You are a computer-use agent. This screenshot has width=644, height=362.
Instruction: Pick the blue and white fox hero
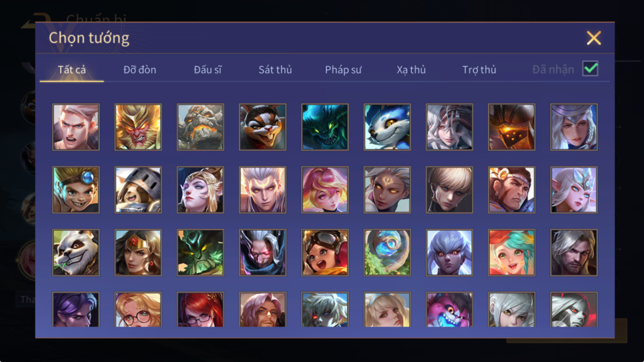(x=387, y=127)
